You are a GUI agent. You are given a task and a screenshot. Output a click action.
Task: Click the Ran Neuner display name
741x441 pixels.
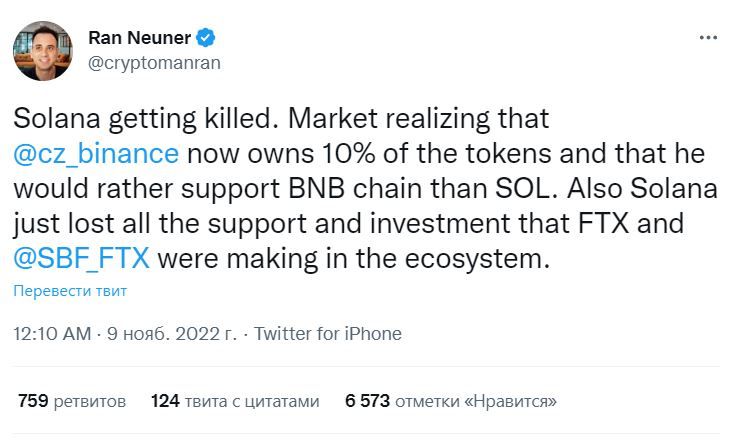point(141,39)
